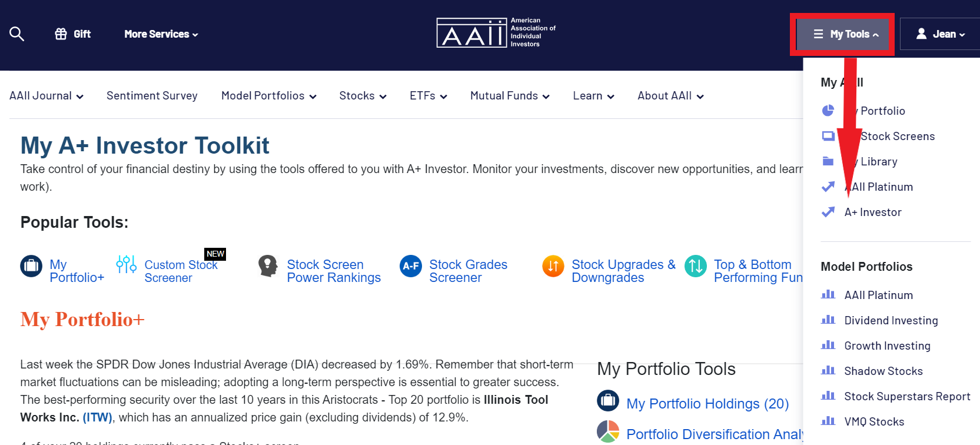Click the Stock Screen Power Rankings head icon
Screen dimensions: 980x445
(x=268, y=266)
